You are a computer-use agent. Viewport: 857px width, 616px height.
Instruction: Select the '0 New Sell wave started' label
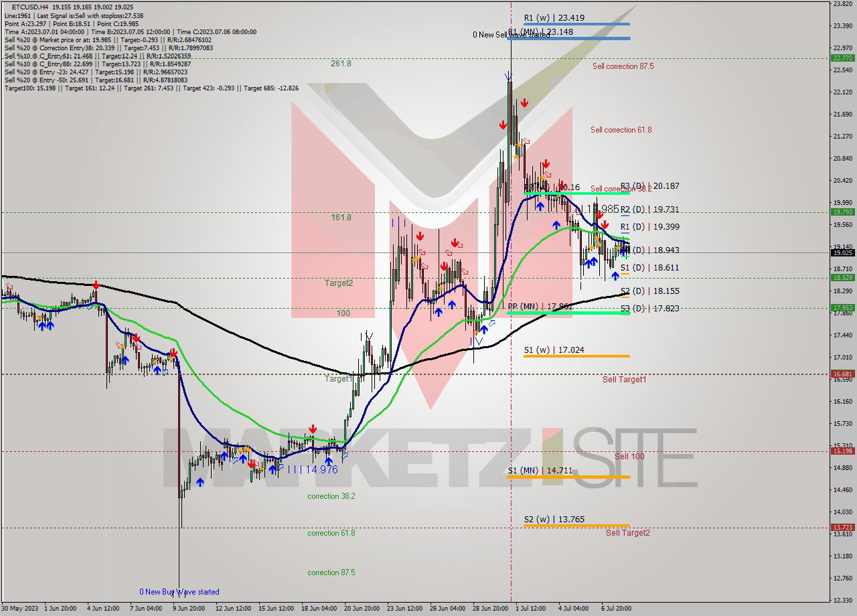point(512,34)
